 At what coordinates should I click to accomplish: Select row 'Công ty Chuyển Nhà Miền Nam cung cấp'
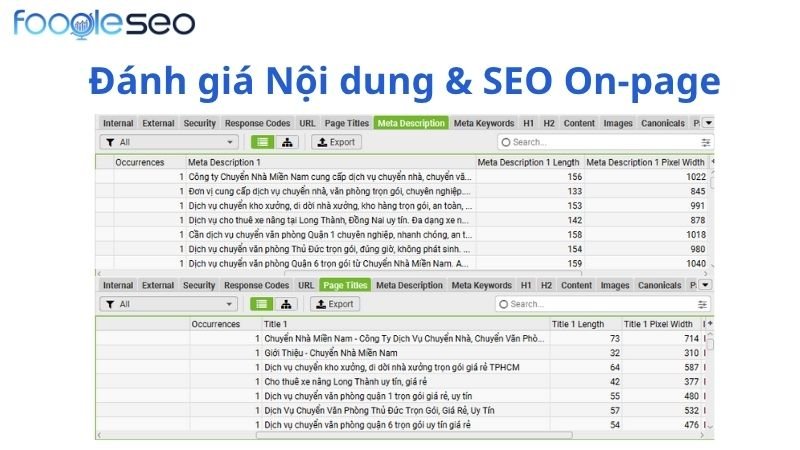403,177
